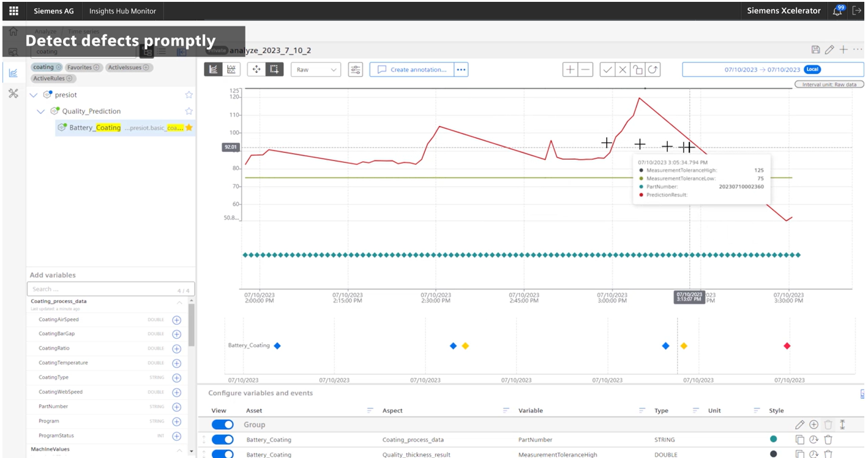
Task: Copy the PartNumber variable row
Action: 800,439
